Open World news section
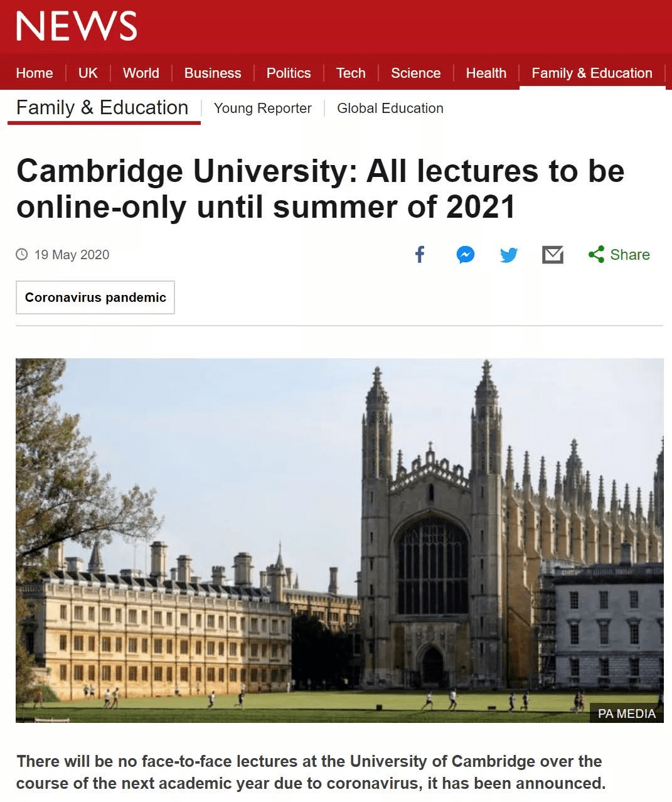The image size is (672, 802). pyautogui.click(x=141, y=73)
